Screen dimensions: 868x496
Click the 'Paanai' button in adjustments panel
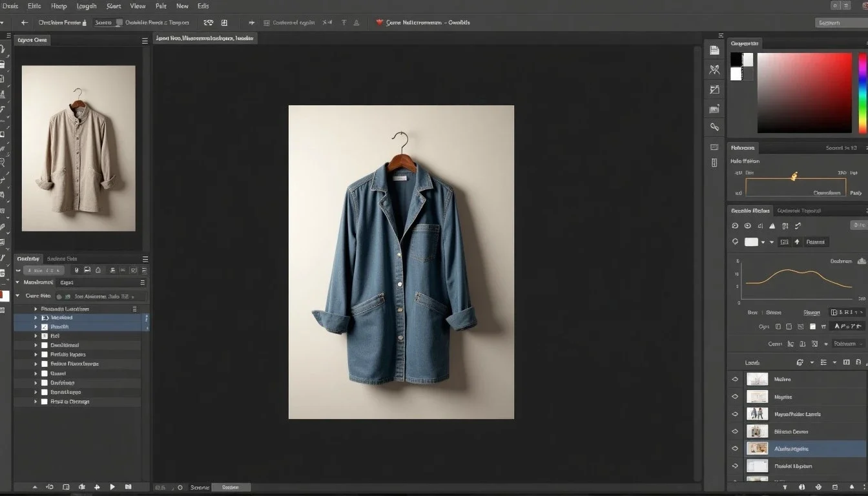[x=816, y=242]
